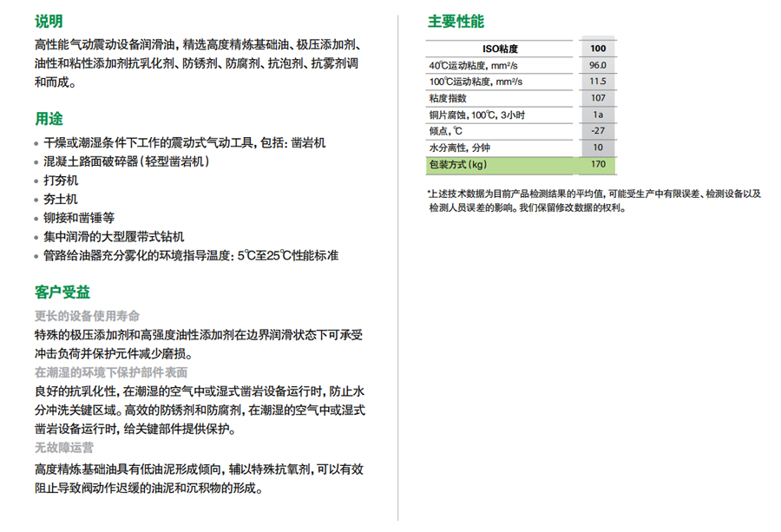
Task: Click the 混凝土路面破碎器 bullet item
Action: tap(127, 161)
